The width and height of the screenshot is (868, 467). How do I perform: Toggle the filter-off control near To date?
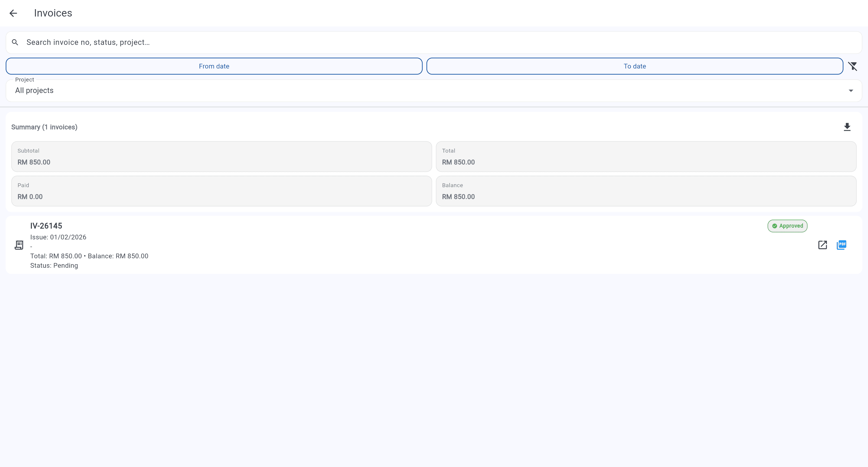tap(853, 66)
